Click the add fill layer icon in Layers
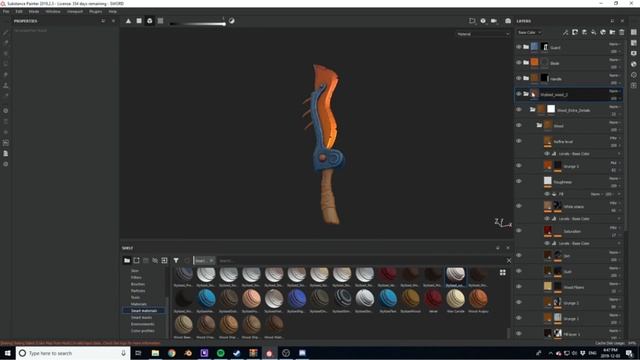 593,32
